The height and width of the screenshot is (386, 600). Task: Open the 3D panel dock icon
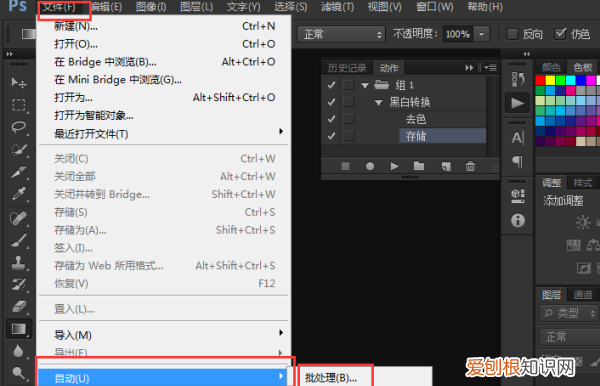[x=517, y=196]
